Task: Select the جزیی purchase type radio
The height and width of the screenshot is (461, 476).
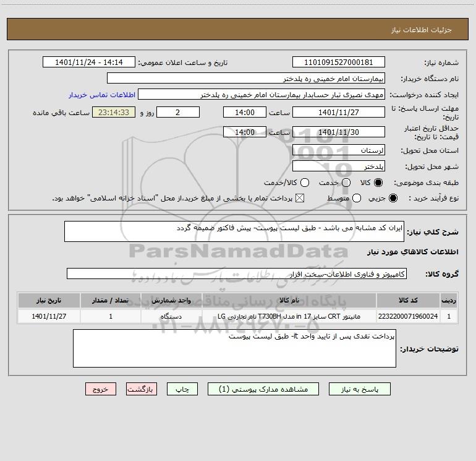Action: (393, 198)
